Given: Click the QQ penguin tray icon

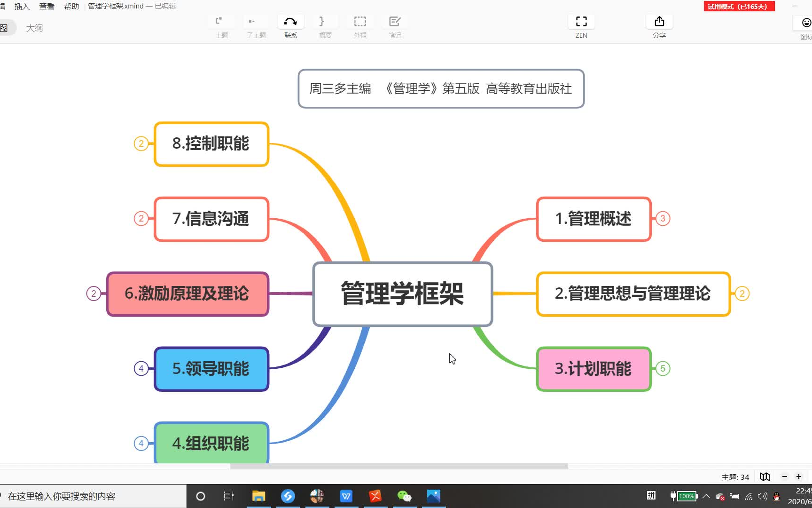Looking at the screenshot, I should 776,496.
